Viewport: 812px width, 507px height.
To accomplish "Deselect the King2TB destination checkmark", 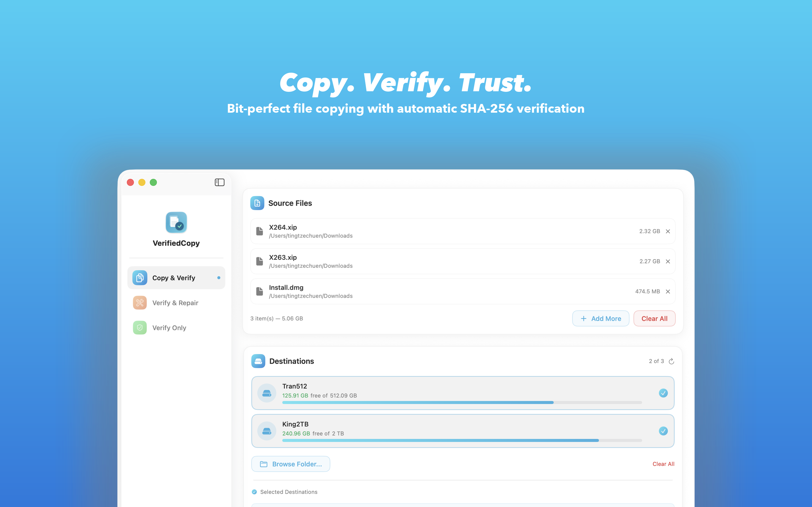I will pos(663,431).
